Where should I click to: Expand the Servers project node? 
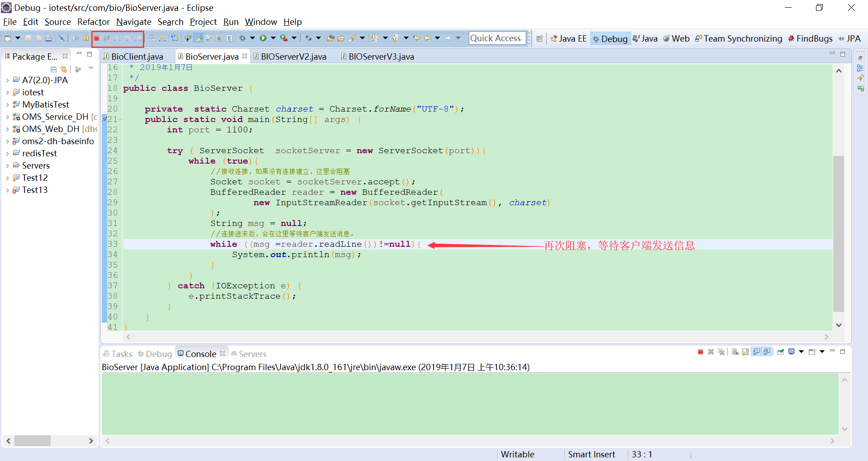pyautogui.click(x=7, y=166)
